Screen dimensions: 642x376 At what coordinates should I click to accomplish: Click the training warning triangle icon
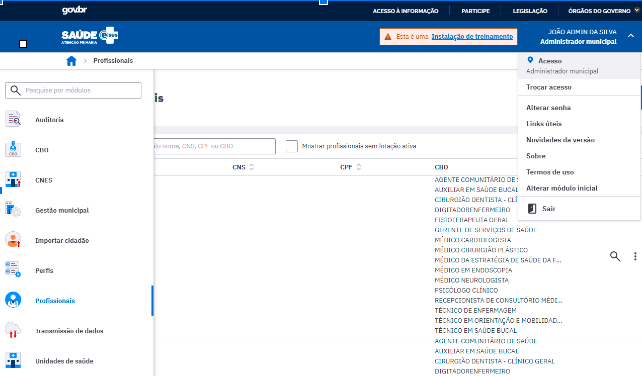pos(388,37)
